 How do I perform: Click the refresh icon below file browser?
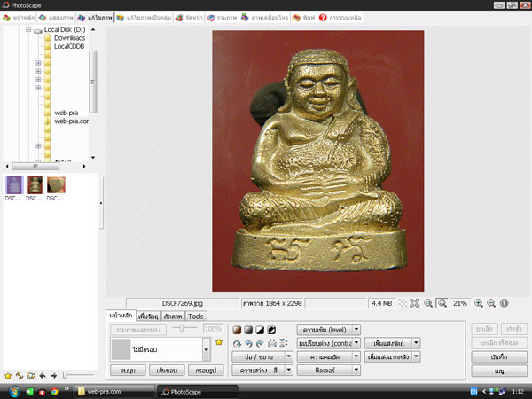pyautogui.click(x=20, y=376)
